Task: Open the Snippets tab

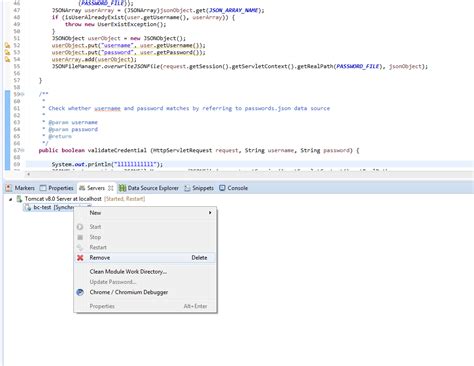Action: [x=199, y=188]
